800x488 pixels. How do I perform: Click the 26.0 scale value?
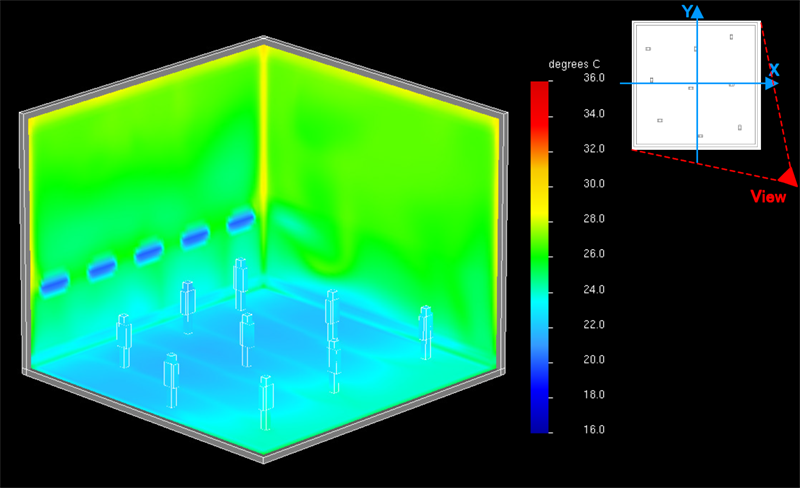594,254
